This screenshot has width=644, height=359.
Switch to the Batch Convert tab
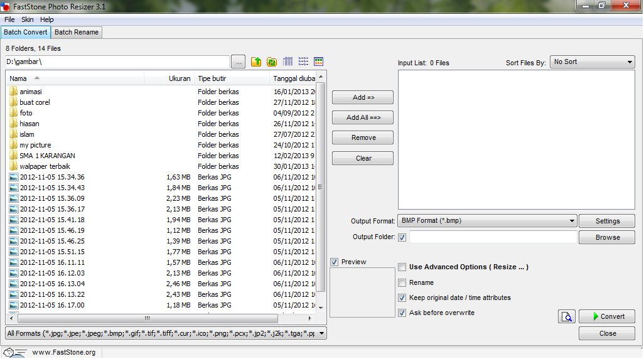click(x=26, y=32)
